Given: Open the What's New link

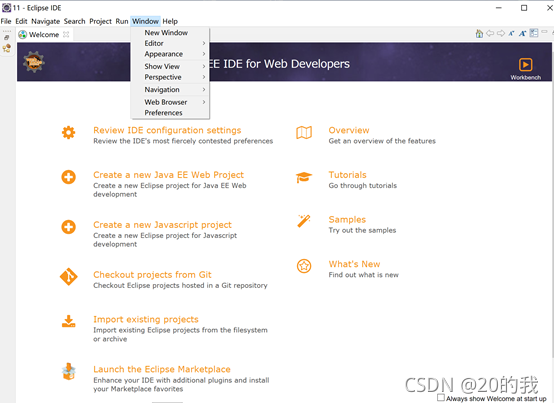Looking at the screenshot, I should pos(354,264).
